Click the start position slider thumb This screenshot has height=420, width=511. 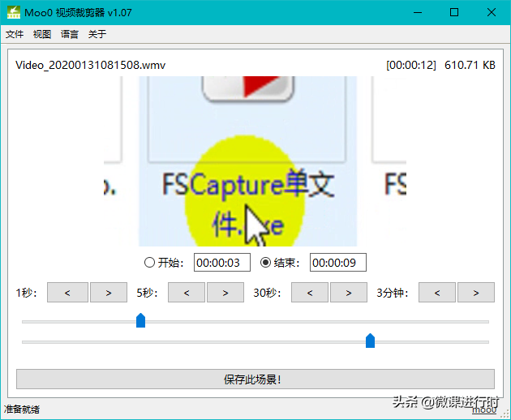pos(140,320)
